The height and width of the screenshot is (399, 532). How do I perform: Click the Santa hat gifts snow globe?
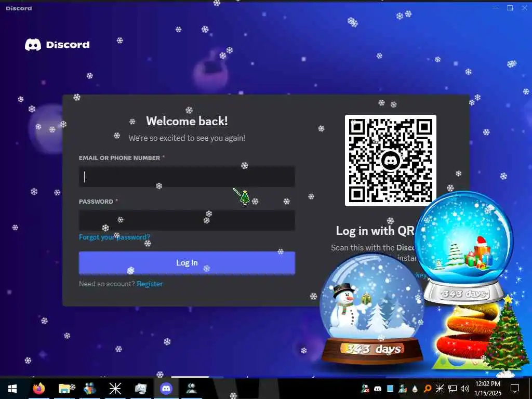[x=464, y=247]
